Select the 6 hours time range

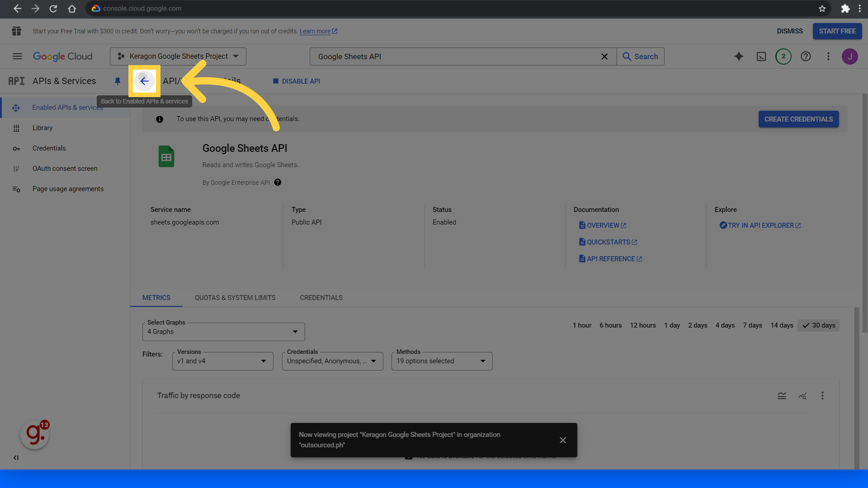pyautogui.click(x=611, y=325)
